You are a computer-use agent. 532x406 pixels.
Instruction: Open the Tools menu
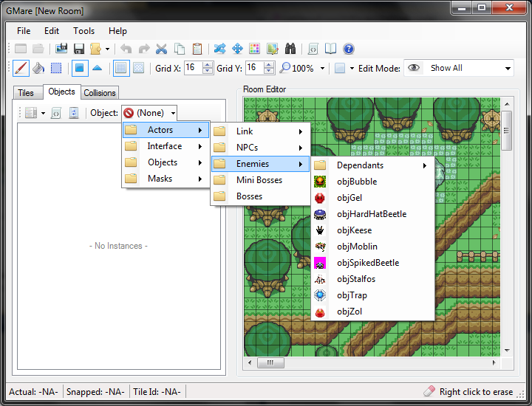(x=83, y=31)
